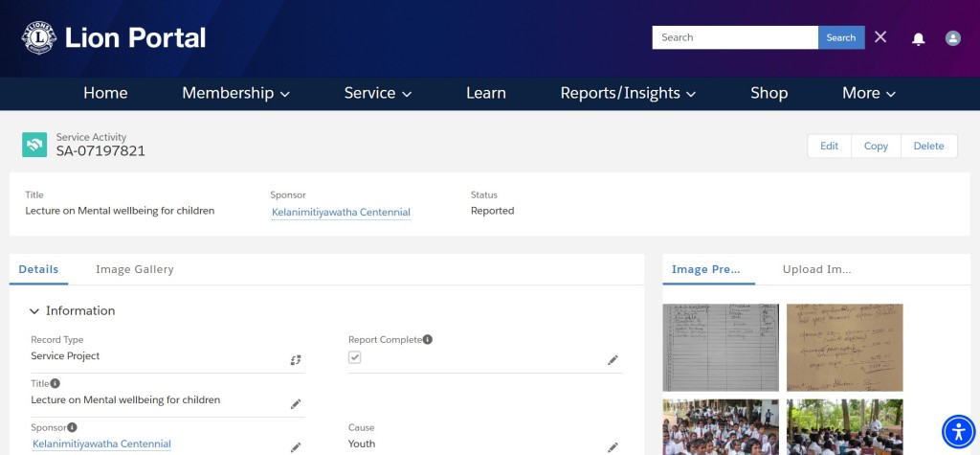Click the Change Record Type icon
This screenshot has width=980, height=455.
click(296, 360)
